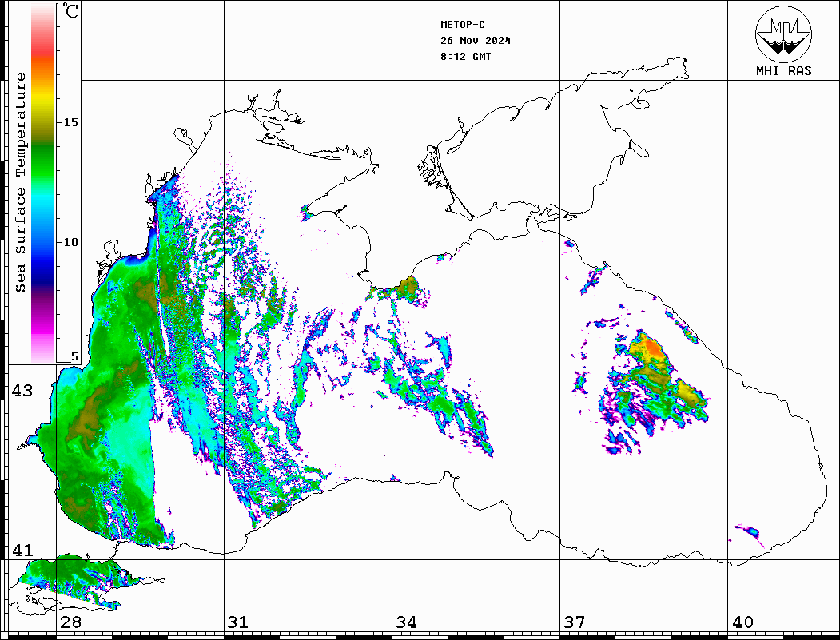Click the 5 mark on temperature scale
The width and height of the screenshot is (840, 640).
pyautogui.click(x=74, y=356)
